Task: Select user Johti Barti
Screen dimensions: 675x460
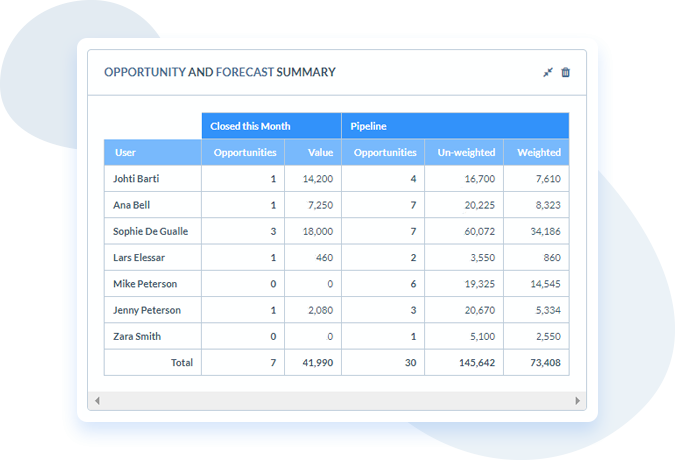Action: pyautogui.click(x=136, y=179)
